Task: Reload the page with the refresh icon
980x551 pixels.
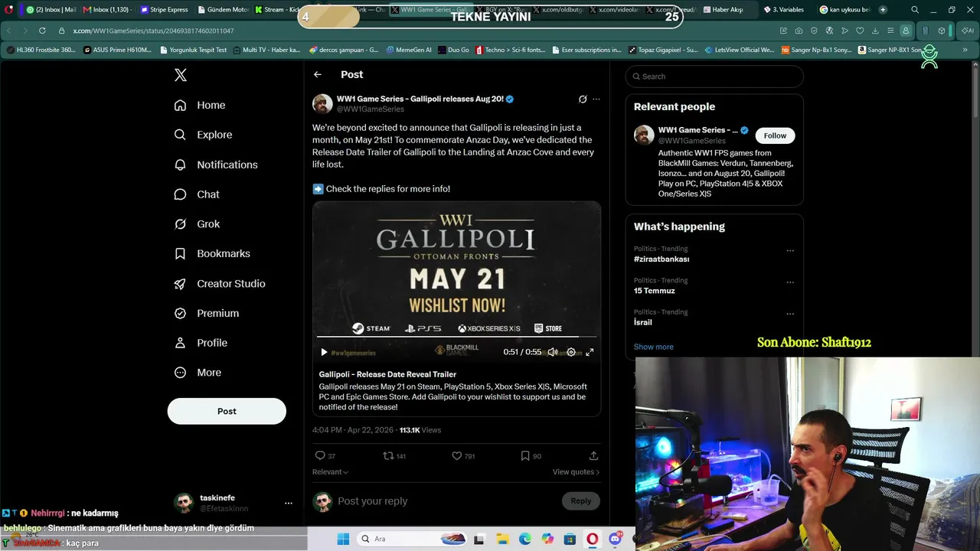Action: [41, 31]
